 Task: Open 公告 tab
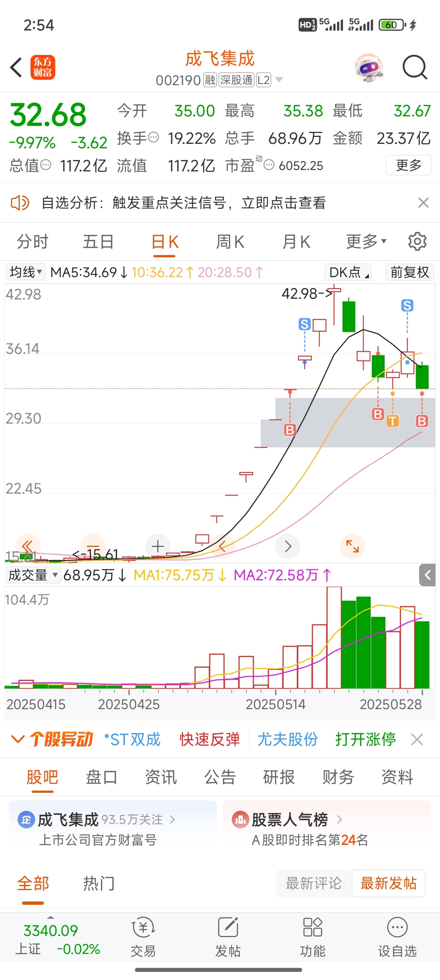tap(220, 777)
